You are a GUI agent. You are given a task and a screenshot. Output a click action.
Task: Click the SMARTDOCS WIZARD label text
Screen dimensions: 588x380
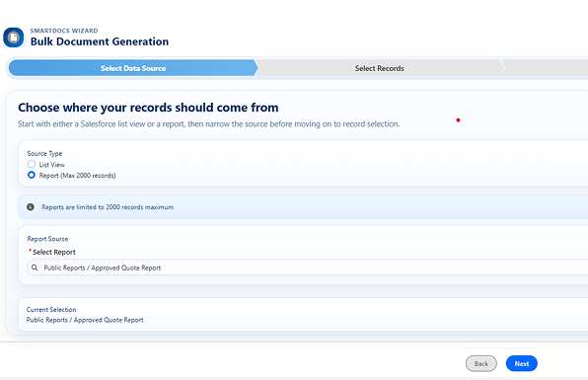click(64, 31)
